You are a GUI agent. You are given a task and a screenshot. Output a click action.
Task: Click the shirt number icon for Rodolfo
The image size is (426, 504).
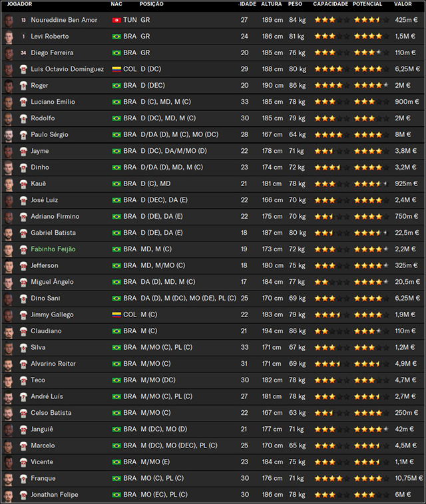(23, 118)
